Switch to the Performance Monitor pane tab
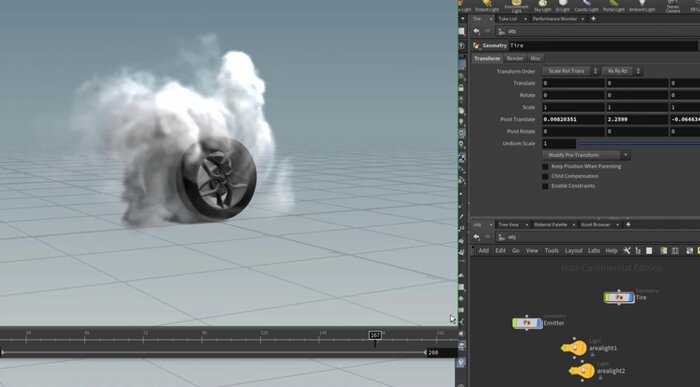 [x=555, y=19]
